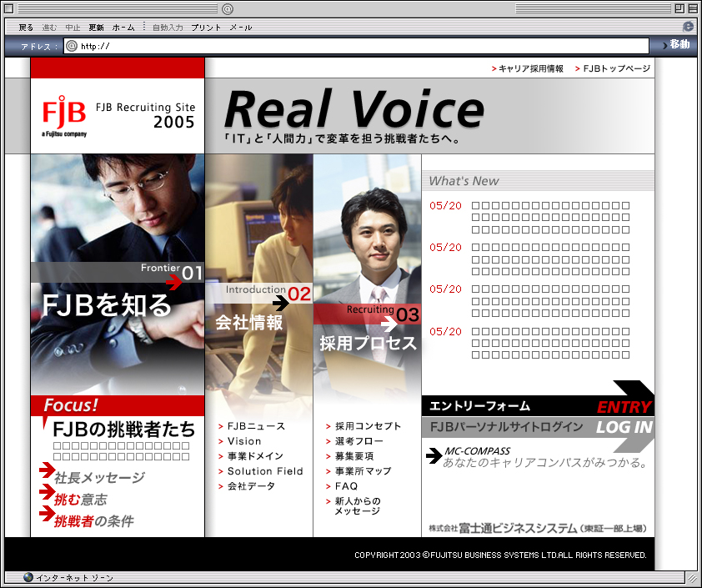Image resolution: width=702 pixels, height=588 pixels.
Task: Click the red arrow beside 挑戦者の条件
Action: [x=47, y=513]
